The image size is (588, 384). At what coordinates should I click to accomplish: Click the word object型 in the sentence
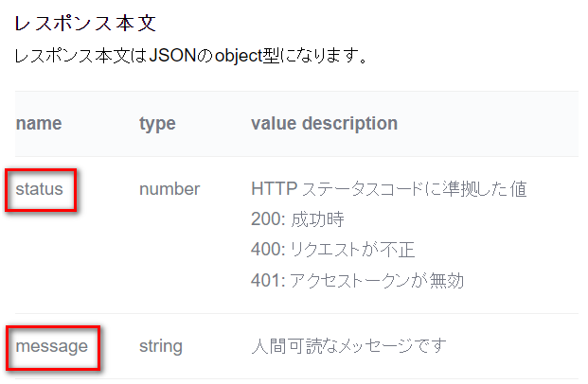pos(247,56)
